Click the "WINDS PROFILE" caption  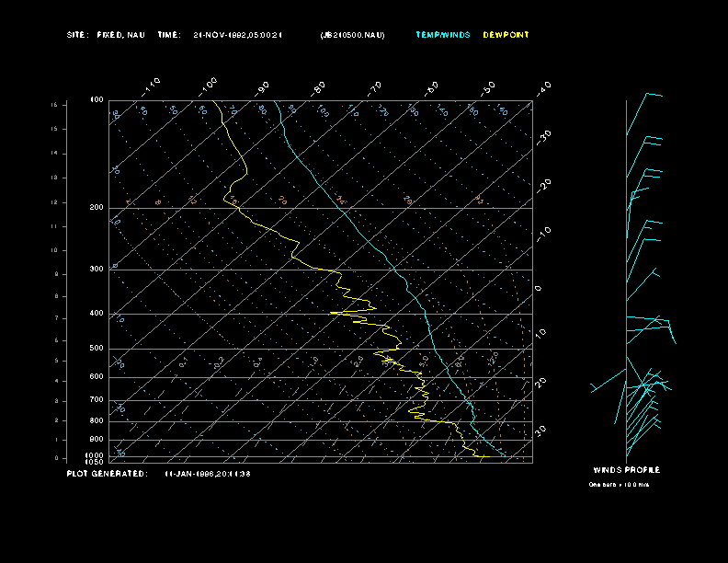tap(626, 470)
